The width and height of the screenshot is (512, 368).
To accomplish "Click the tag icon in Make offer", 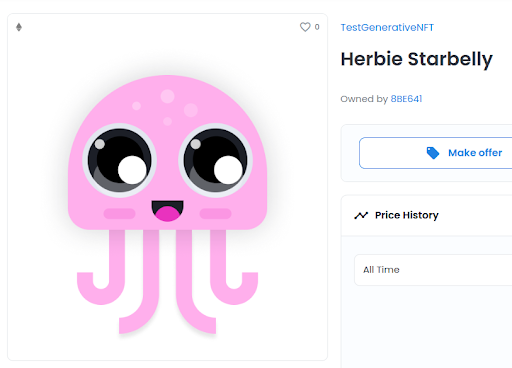I will [x=433, y=153].
